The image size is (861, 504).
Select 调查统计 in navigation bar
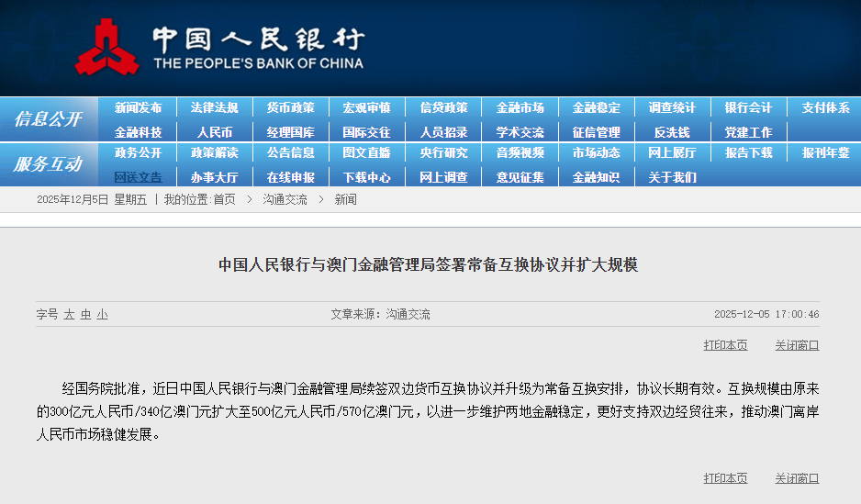[672, 107]
